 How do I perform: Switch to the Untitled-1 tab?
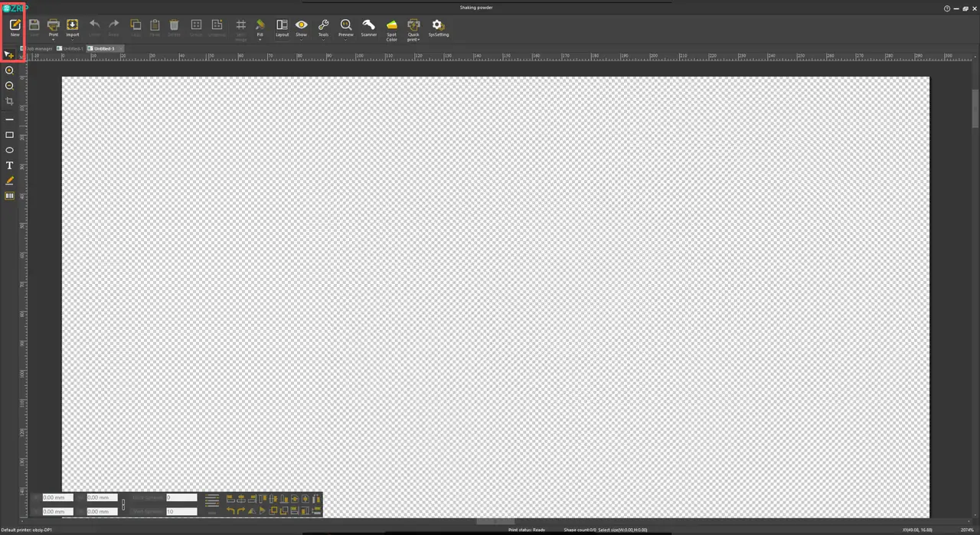(70, 48)
